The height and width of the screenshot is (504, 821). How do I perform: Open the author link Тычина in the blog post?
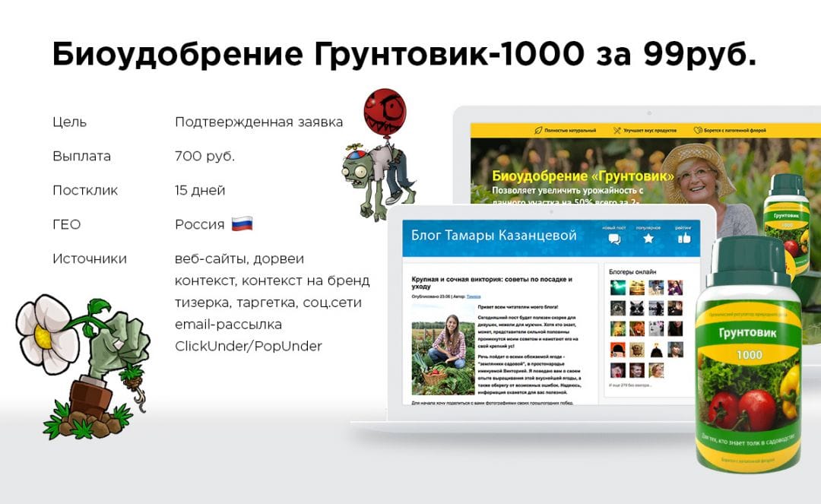[x=474, y=296]
